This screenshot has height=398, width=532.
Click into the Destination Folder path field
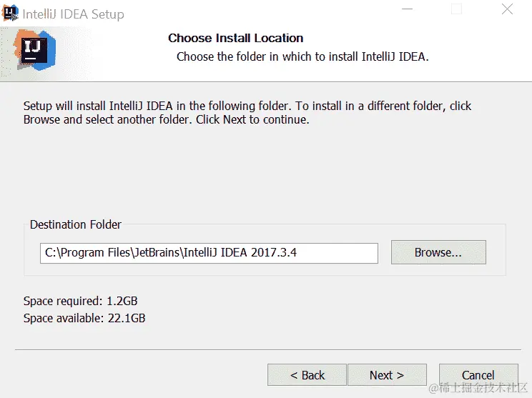pos(209,253)
